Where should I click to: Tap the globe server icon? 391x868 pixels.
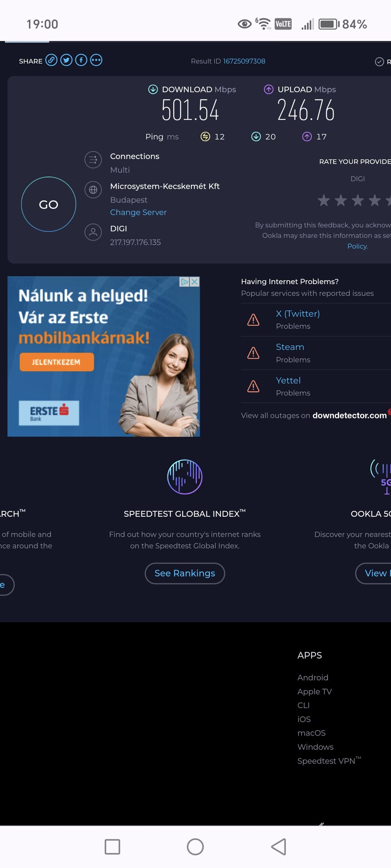[93, 190]
